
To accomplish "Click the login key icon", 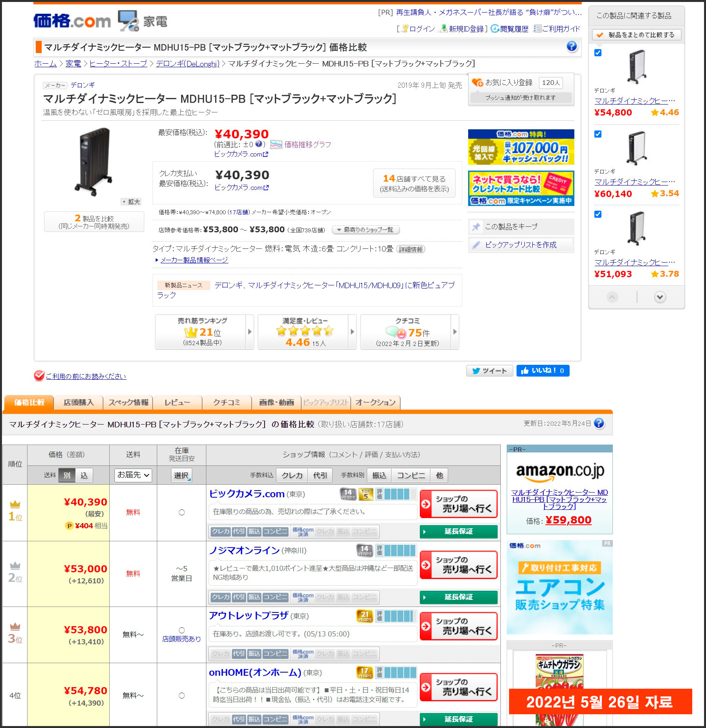I will (x=405, y=29).
